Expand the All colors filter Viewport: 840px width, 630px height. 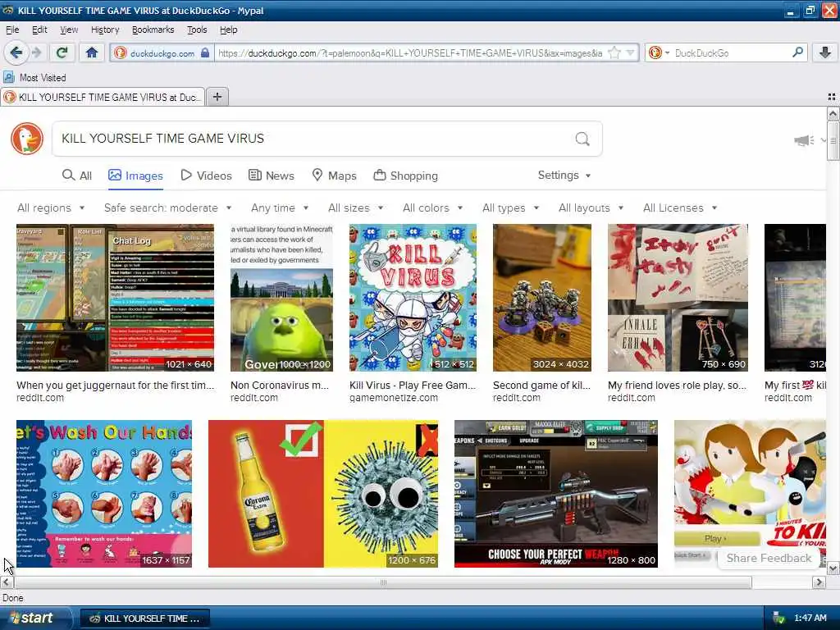pos(432,208)
